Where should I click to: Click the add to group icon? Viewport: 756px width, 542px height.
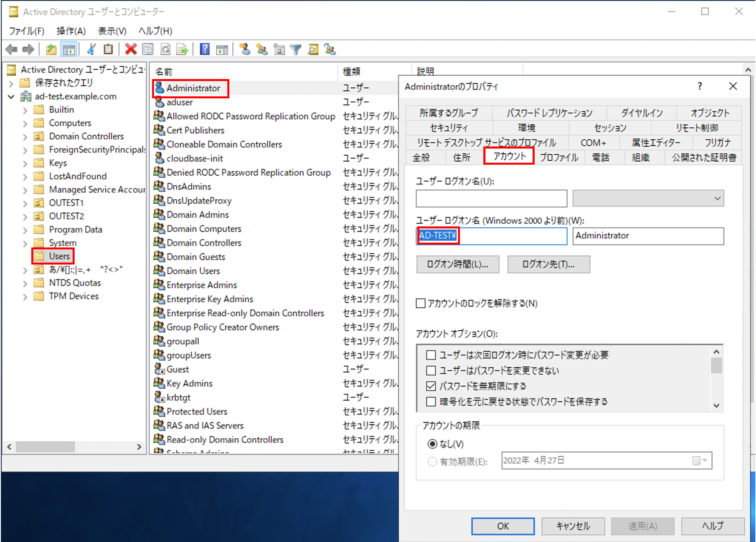(x=330, y=49)
